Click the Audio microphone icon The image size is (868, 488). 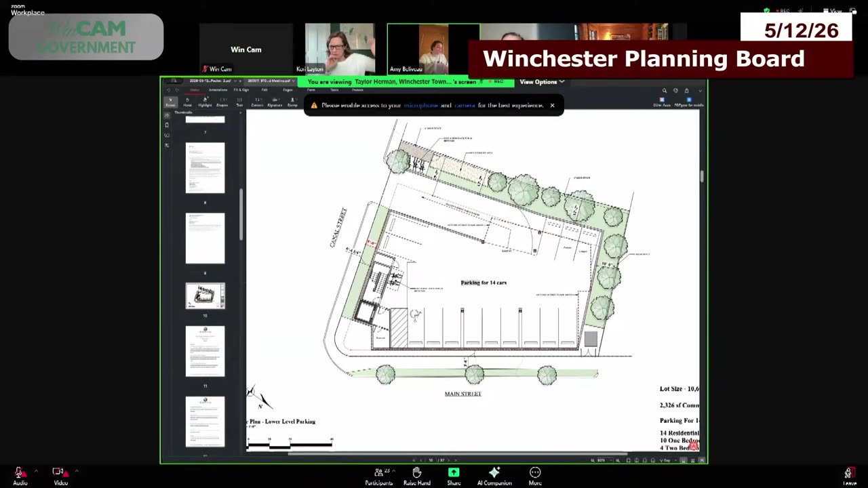(19, 472)
